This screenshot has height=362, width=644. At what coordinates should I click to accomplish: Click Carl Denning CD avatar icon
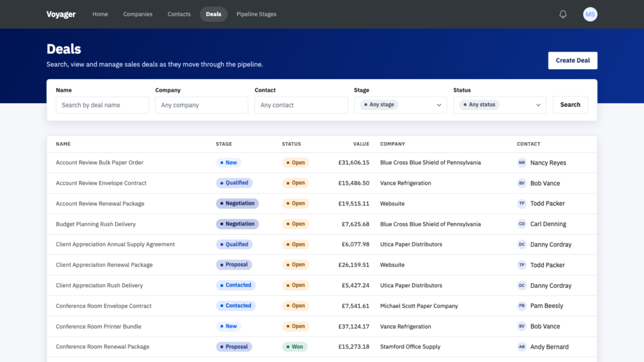click(521, 224)
